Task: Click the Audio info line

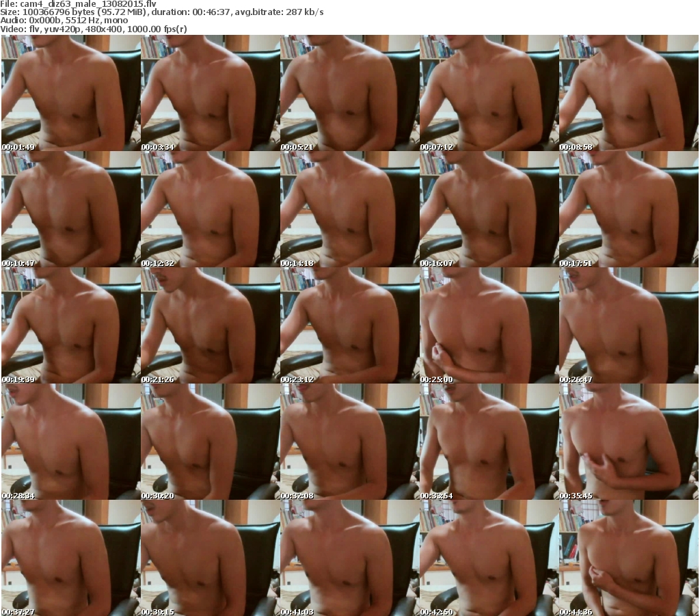Action: (64, 21)
